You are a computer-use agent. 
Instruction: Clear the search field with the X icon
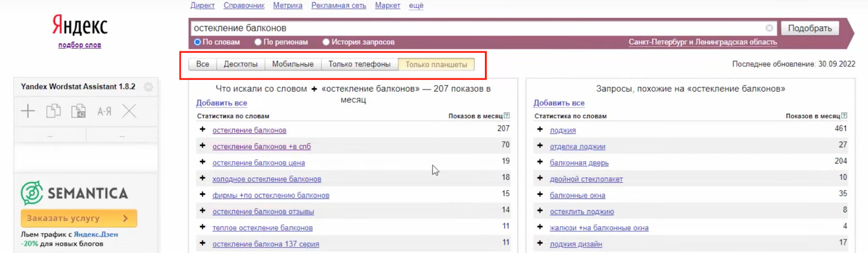point(769,28)
